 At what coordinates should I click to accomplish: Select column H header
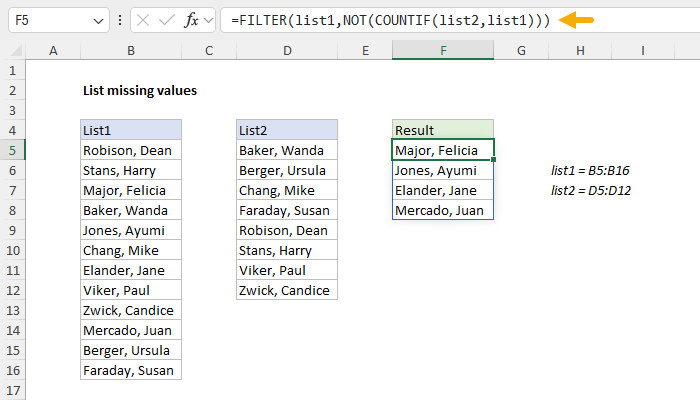click(x=580, y=50)
